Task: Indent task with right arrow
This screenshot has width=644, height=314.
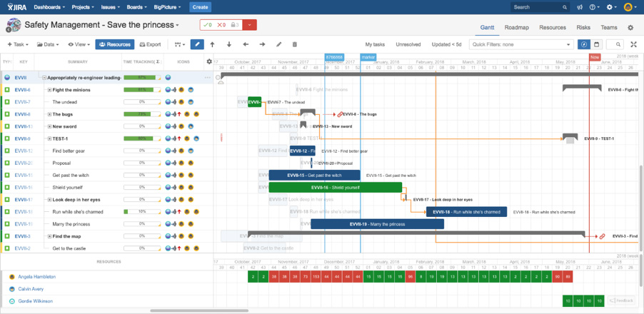Action: 263,44
